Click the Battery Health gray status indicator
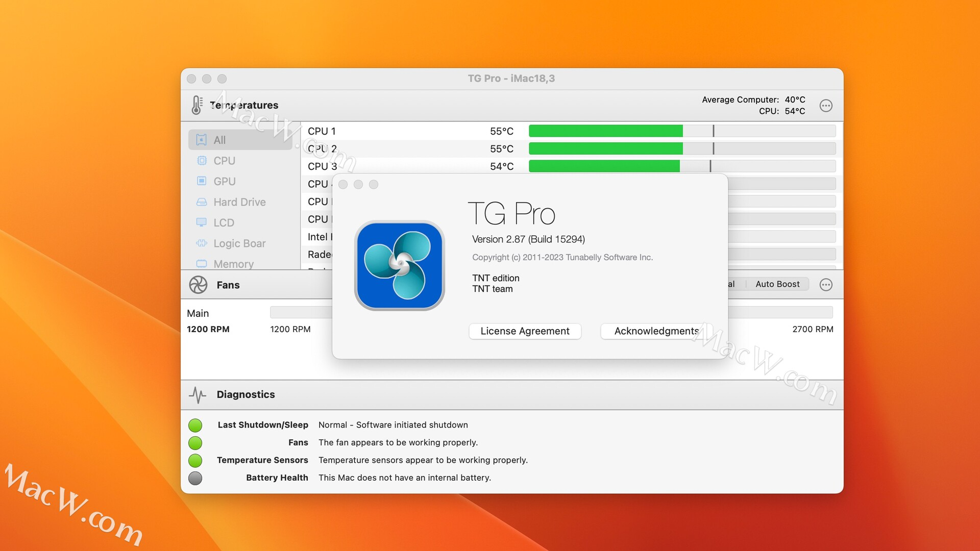The width and height of the screenshot is (980, 551). (195, 478)
